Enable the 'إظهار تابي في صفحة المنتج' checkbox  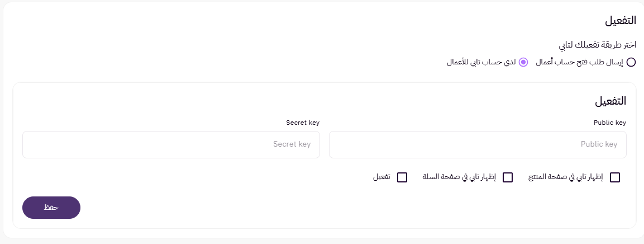tap(615, 177)
